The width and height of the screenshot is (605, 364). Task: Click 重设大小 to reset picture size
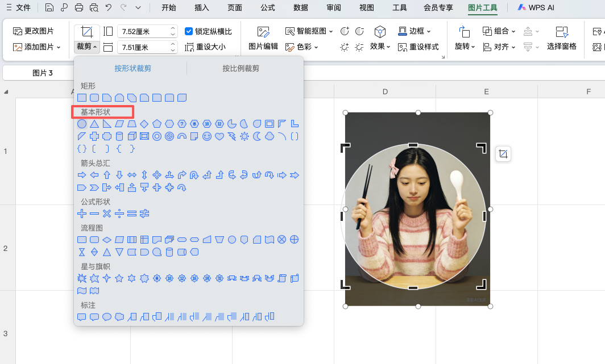[x=210, y=47]
